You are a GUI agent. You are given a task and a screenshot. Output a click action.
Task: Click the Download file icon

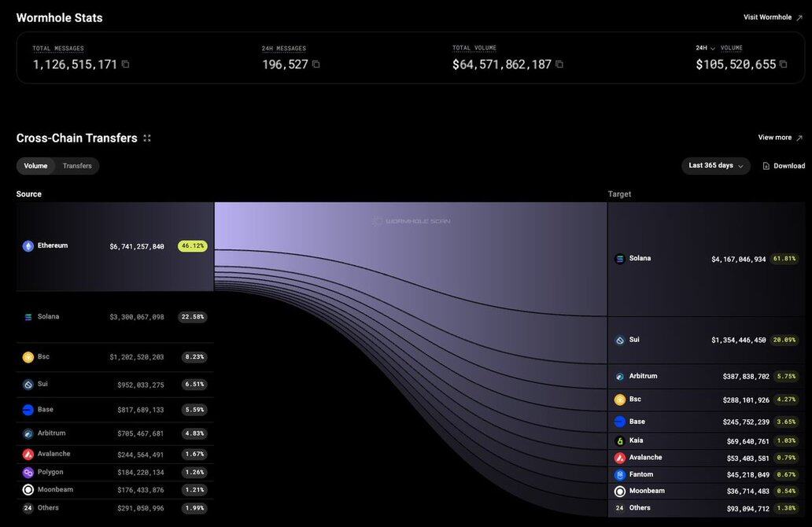click(766, 166)
